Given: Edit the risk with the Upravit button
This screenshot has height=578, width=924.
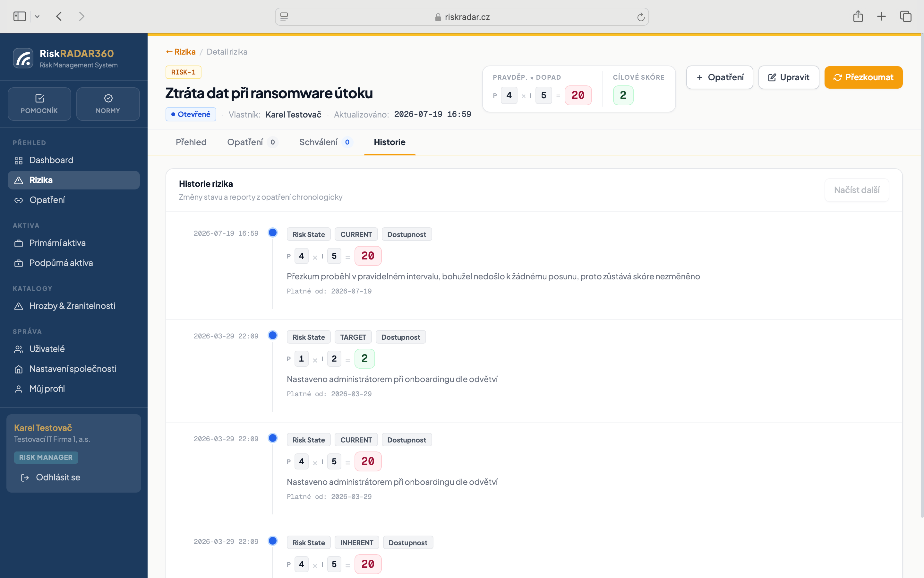Looking at the screenshot, I should coord(789,77).
